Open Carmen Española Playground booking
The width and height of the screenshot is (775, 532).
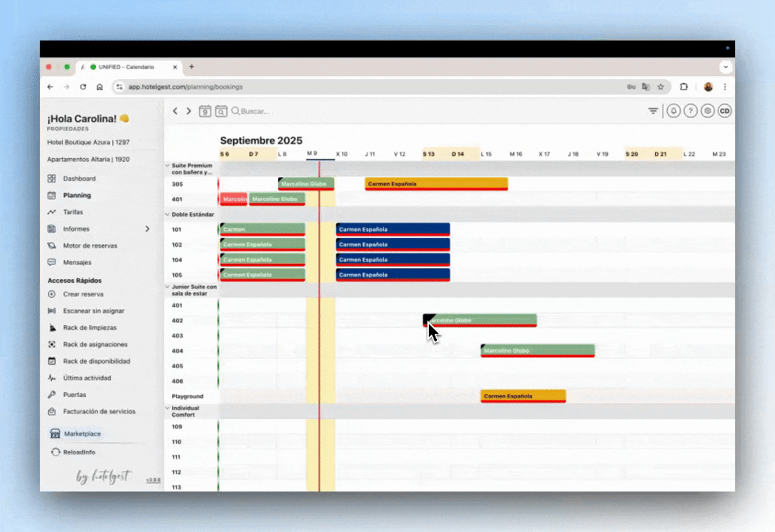(x=524, y=396)
